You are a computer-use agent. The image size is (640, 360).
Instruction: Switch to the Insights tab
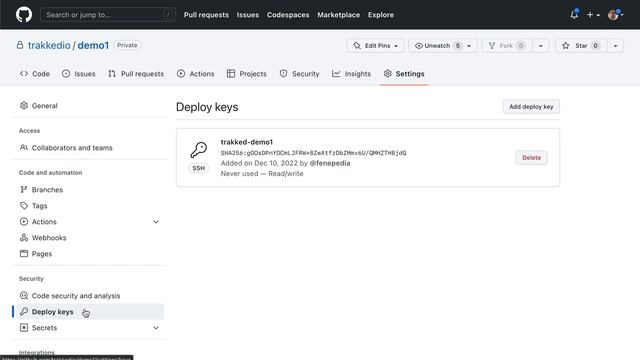351,74
